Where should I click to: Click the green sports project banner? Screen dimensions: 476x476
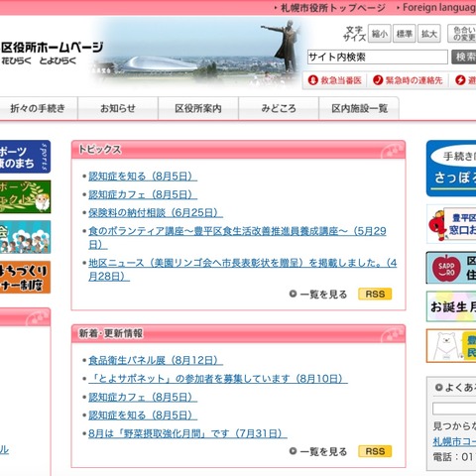25,196
